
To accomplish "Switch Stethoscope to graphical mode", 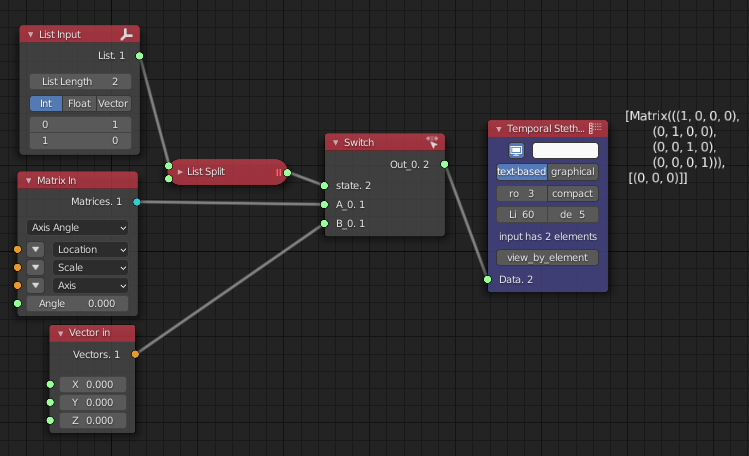I will [573, 172].
